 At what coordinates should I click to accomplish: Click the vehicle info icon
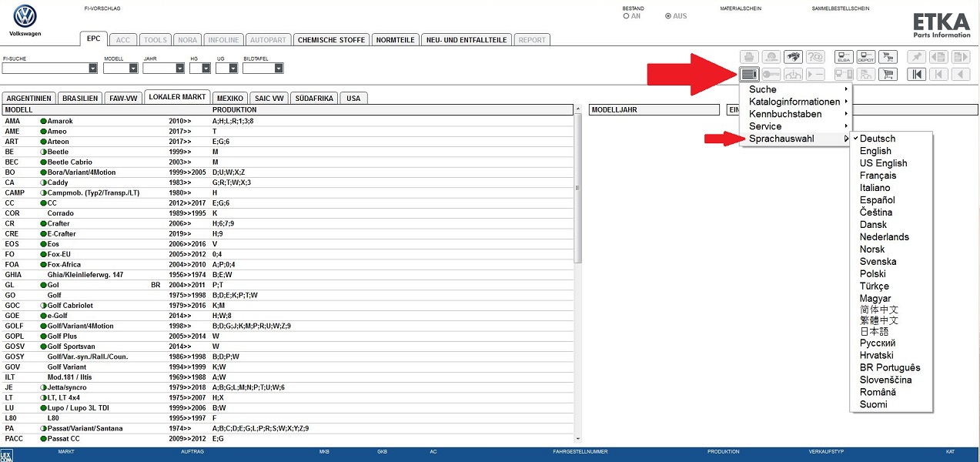click(x=793, y=74)
